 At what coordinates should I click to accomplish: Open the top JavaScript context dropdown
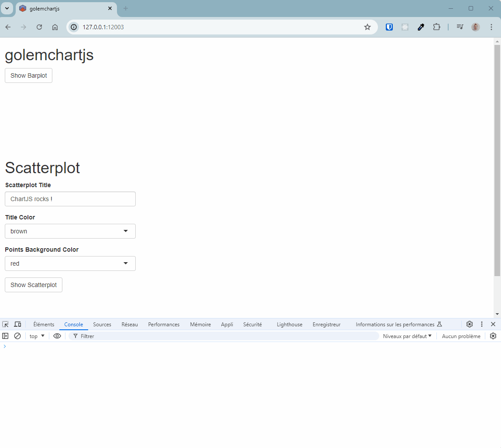coord(37,336)
